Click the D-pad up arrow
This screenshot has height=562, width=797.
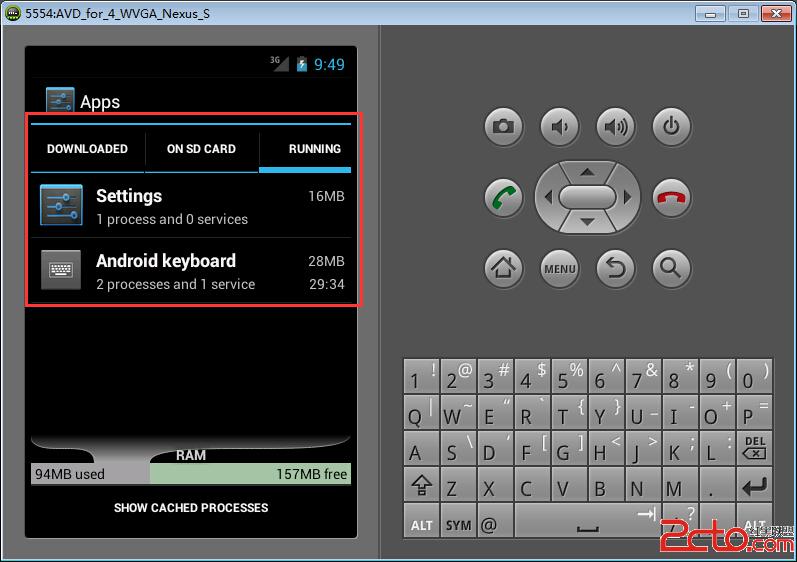[588, 172]
